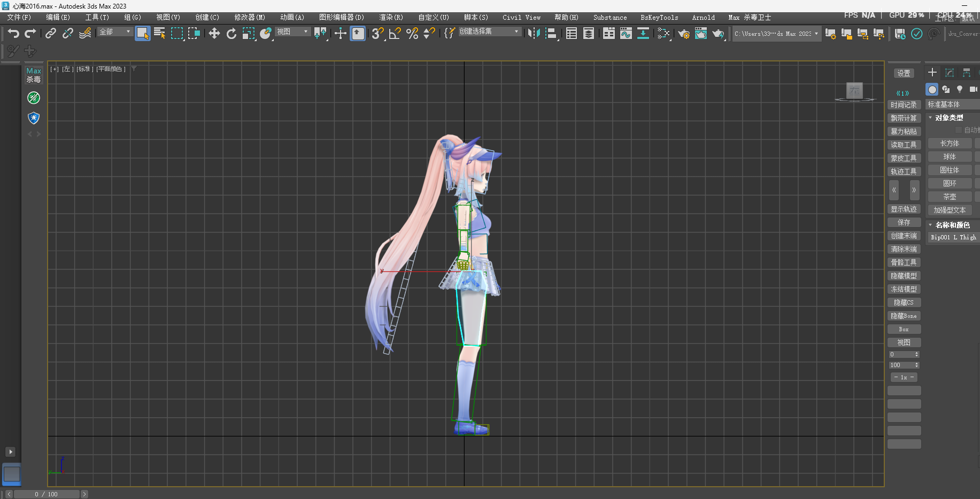Toggle Spinner Snap

429,34
